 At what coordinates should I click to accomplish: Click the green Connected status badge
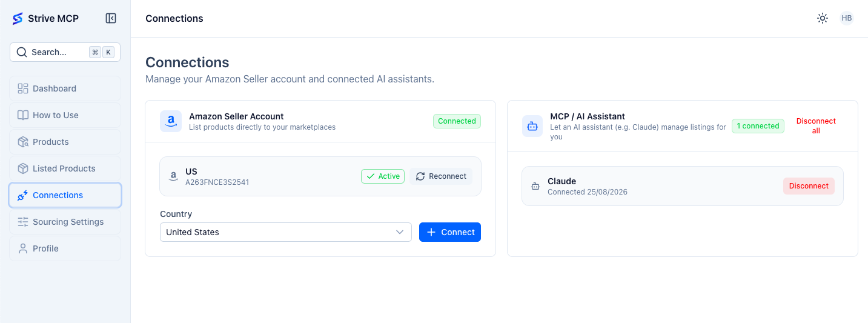click(x=457, y=121)
